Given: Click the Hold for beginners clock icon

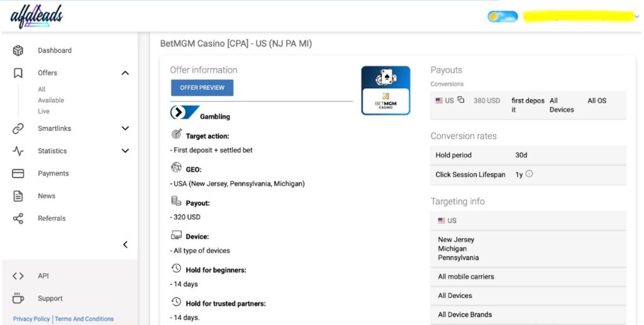Looking at the screenshot, I should [x=176, y=268].
